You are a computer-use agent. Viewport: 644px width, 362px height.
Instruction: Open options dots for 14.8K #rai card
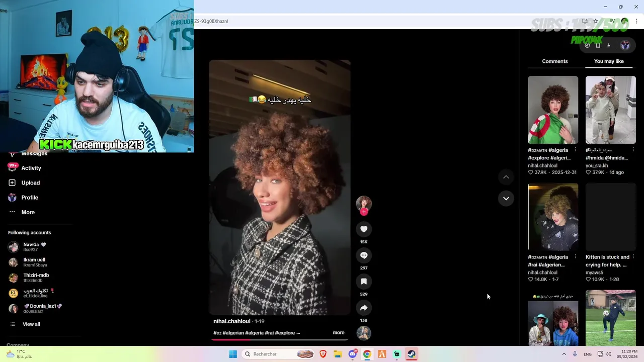(x=576, y=257)
